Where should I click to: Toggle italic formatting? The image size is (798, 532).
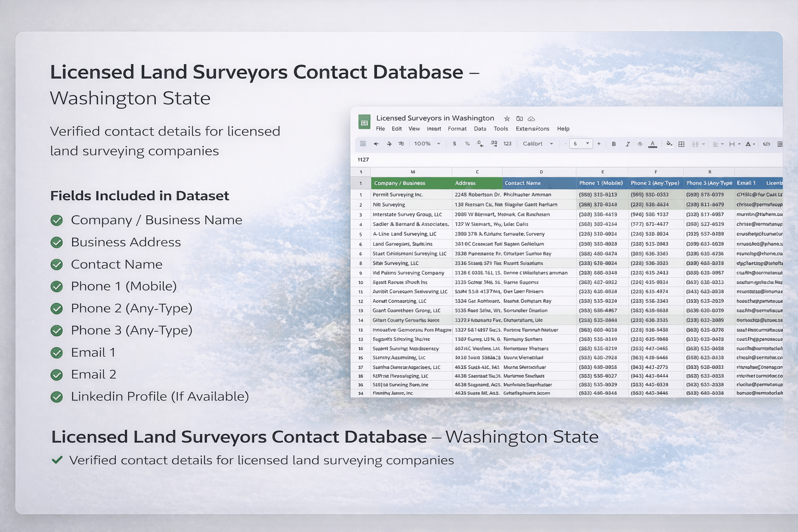(627, 144)
